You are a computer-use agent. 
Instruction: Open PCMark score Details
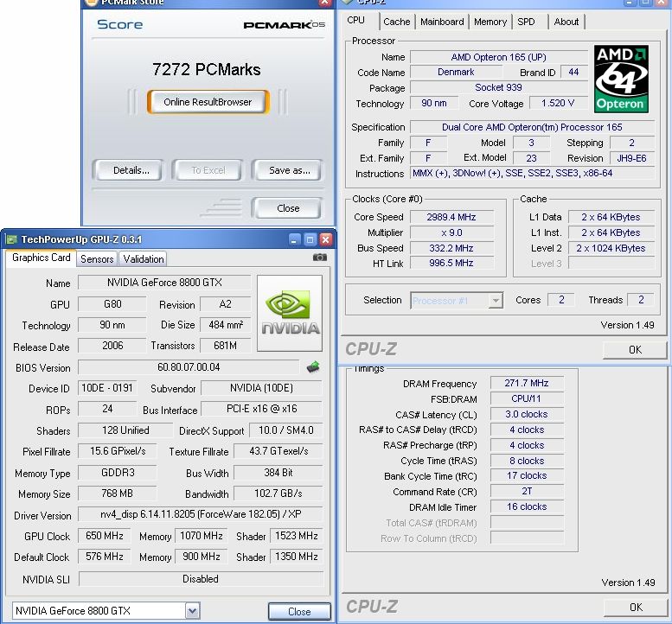point(128,170)
